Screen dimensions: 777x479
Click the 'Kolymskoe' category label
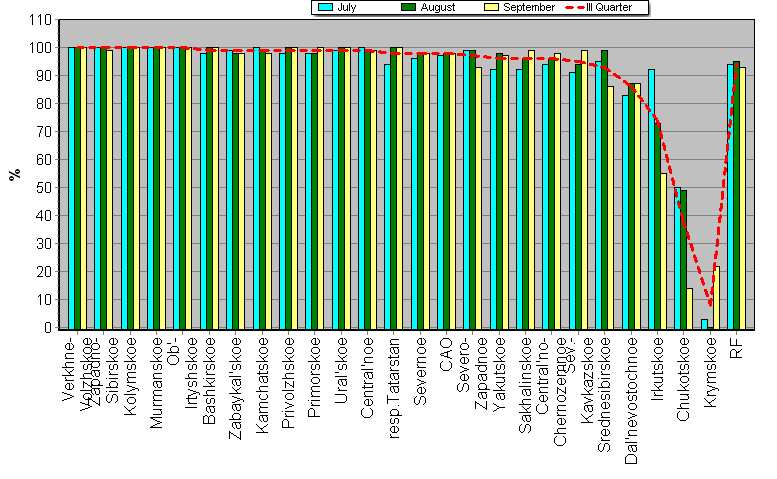tap(130, 376)
